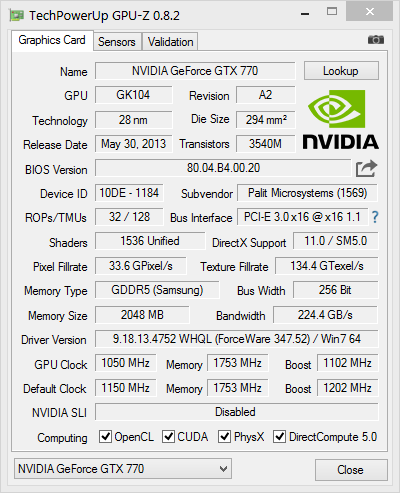Click the Bus Interface question mark
Screen dimensions: 400x493
tap(375, 217)
